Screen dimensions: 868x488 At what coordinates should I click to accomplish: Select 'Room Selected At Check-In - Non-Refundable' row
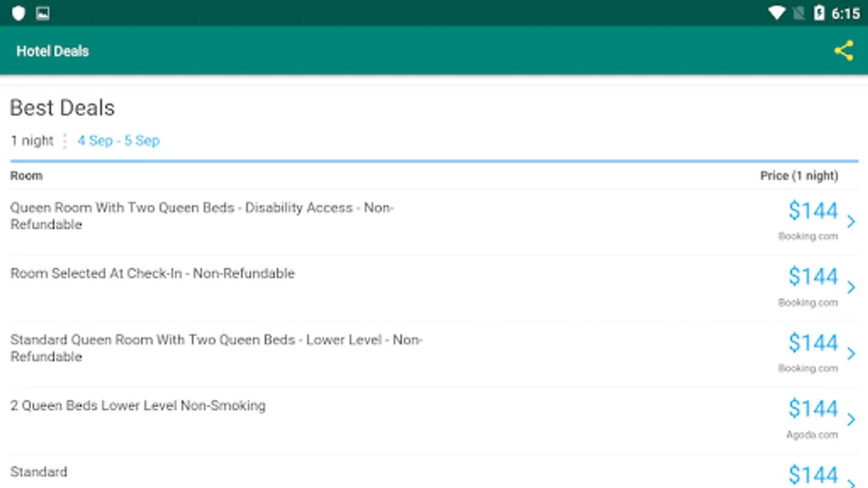434,288
